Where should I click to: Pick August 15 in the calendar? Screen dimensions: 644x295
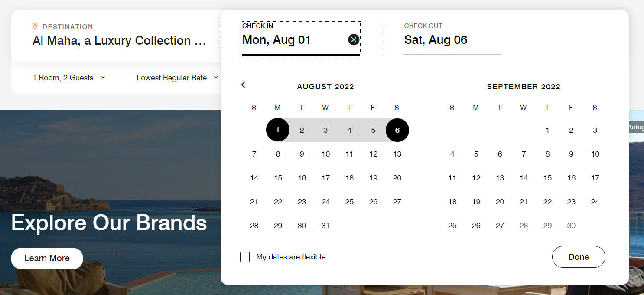pyautogui.click(x=278, y=178)
